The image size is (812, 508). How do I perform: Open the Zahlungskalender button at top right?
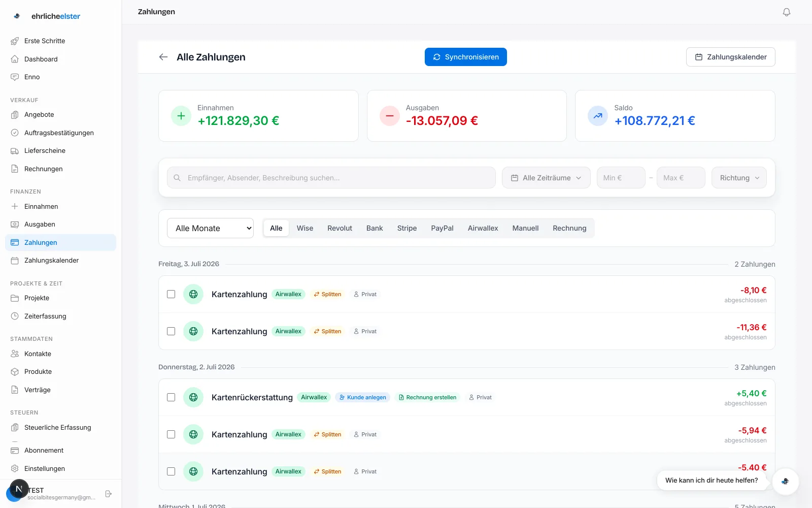click(730, 57)
